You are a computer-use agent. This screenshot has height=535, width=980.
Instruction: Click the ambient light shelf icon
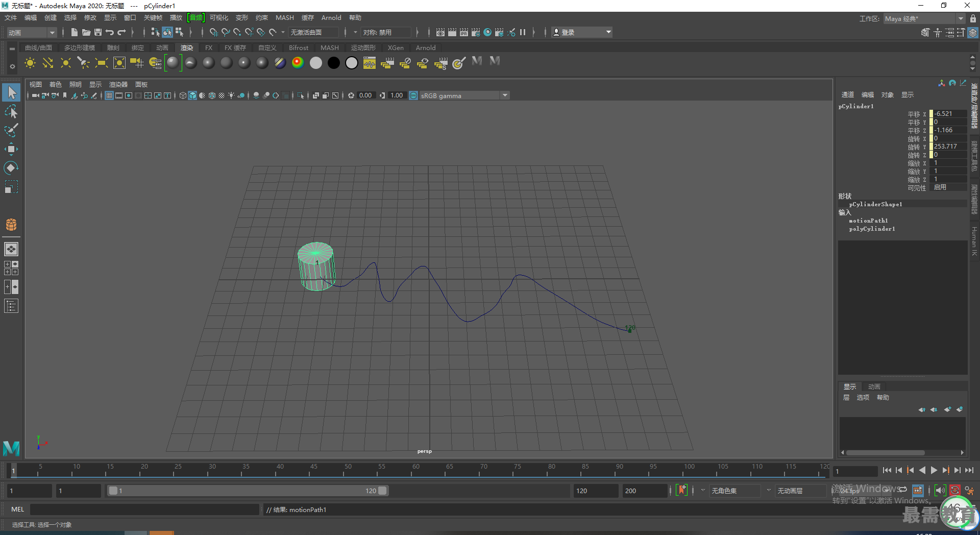30,63
